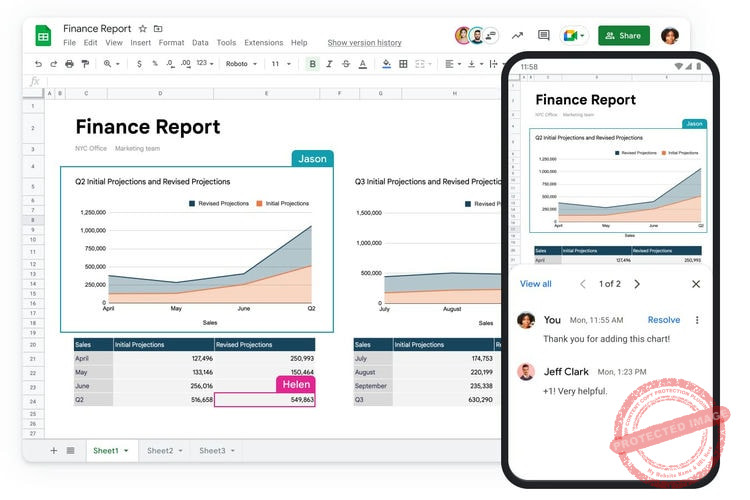750x500 pixels.
Task: Open the vertical align dropdown
Action: tap(475, 64)
